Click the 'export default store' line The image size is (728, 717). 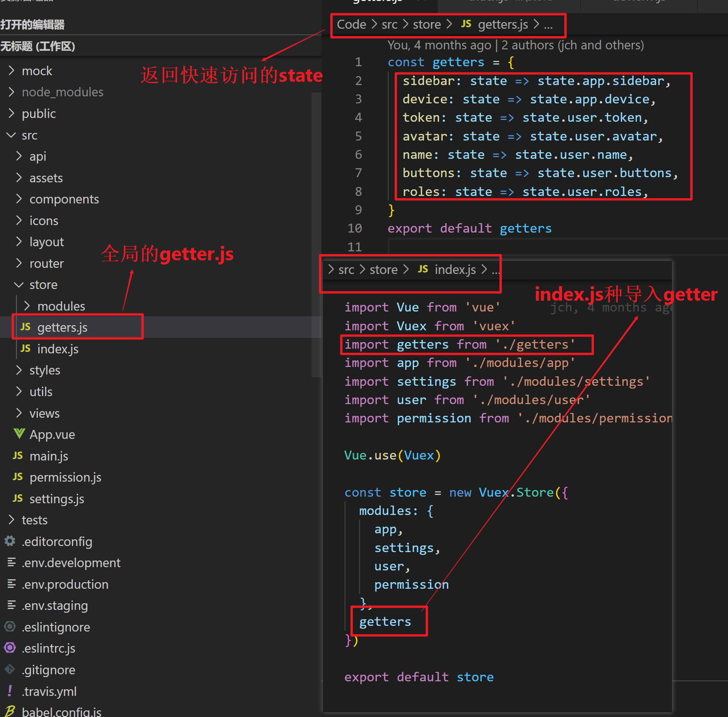[419, 677]
